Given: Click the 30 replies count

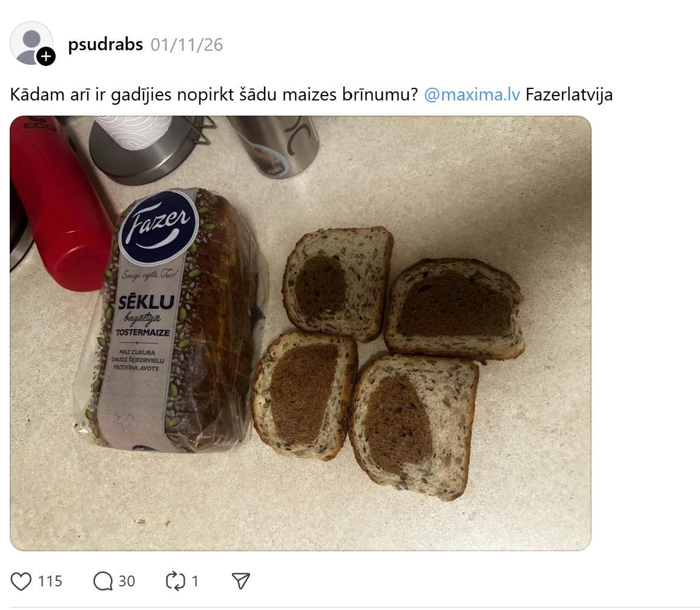Looking at the screenshot, I should point(127,582).
